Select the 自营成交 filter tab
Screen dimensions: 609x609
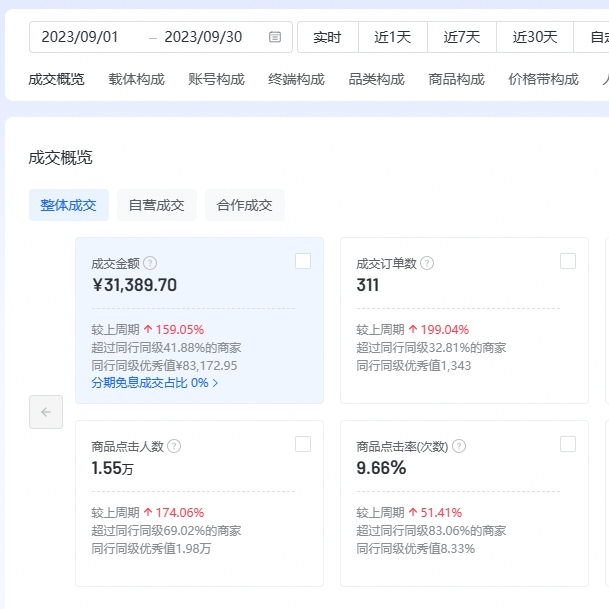[x=156, y=205]
